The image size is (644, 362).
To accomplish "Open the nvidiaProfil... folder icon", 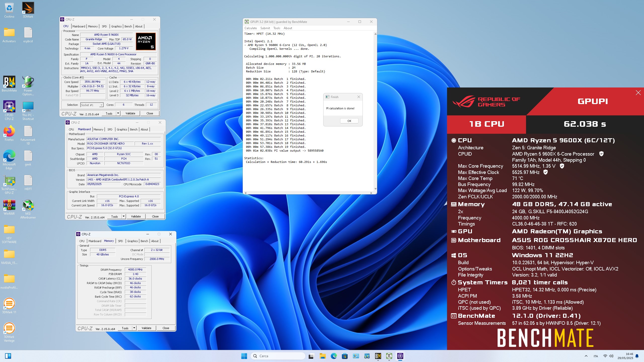I will point(9,281).
